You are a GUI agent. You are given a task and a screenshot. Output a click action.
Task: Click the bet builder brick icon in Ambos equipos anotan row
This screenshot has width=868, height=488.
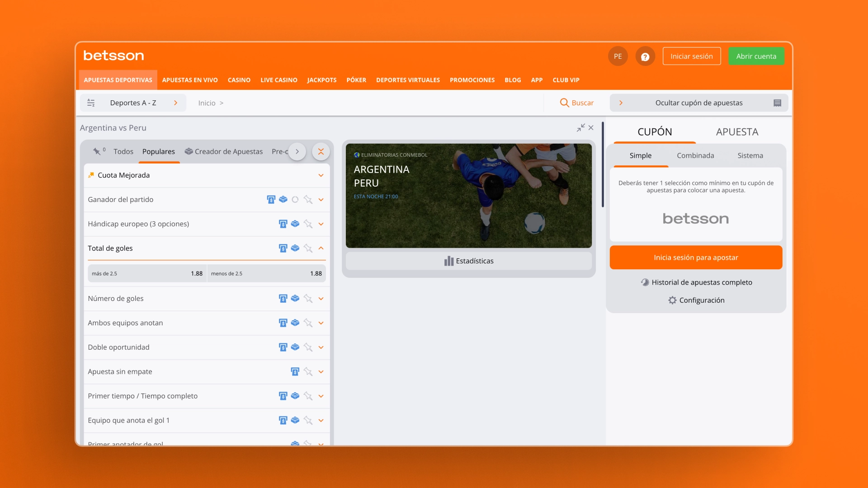295,323
